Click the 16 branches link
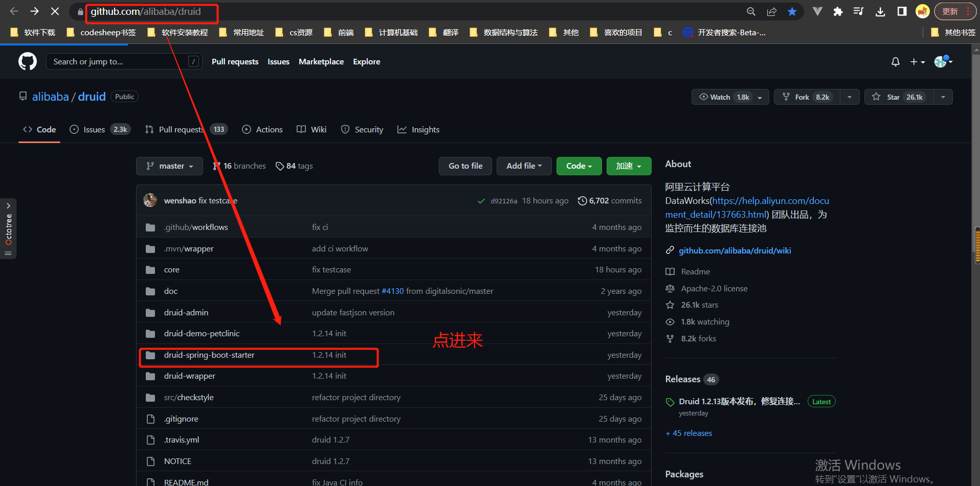The image size is (980, 486). tap(239, 166)
